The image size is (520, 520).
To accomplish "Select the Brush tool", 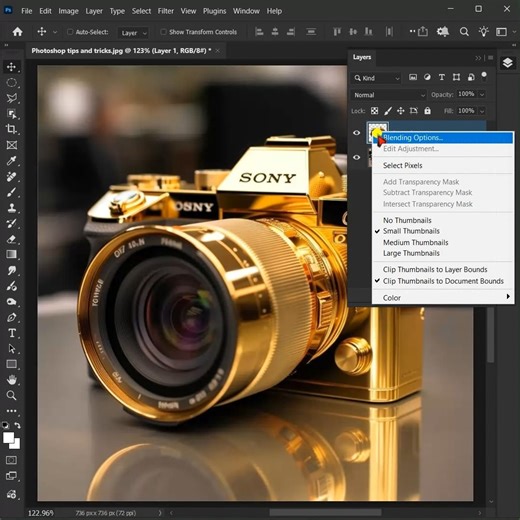I will (x=12, y=192).
